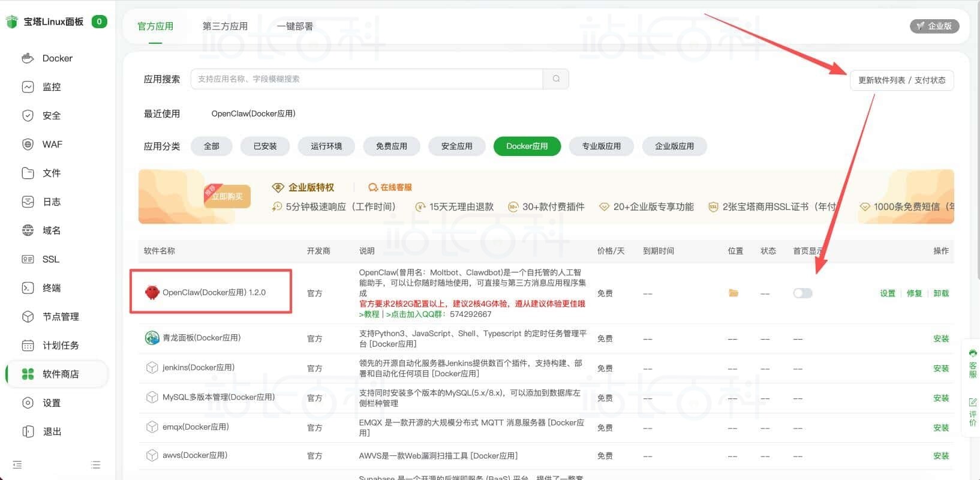Click the red OpenClaw app icon
The height and width of the screenshot is (480, 980).
point(152,293)
